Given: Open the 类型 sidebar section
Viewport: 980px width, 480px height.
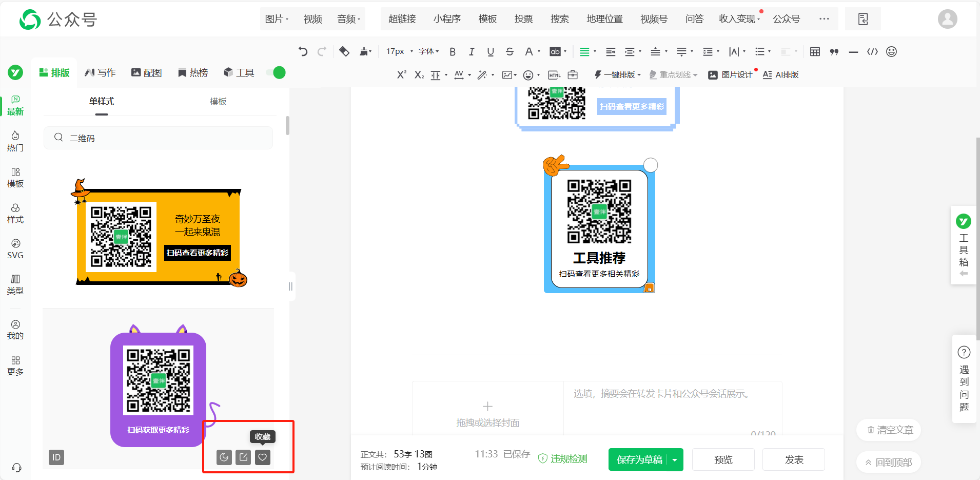Looking at the screenshot, I should (x=15, y=285).
